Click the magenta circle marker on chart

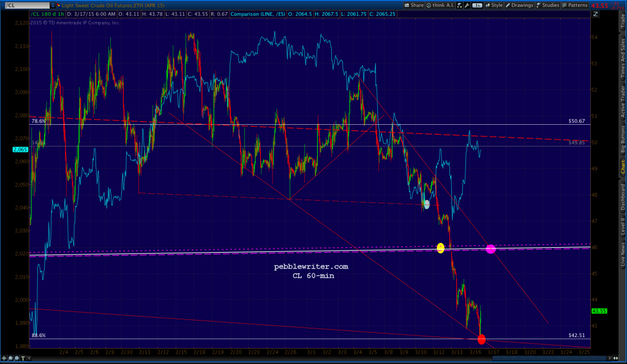coord(490,249)
